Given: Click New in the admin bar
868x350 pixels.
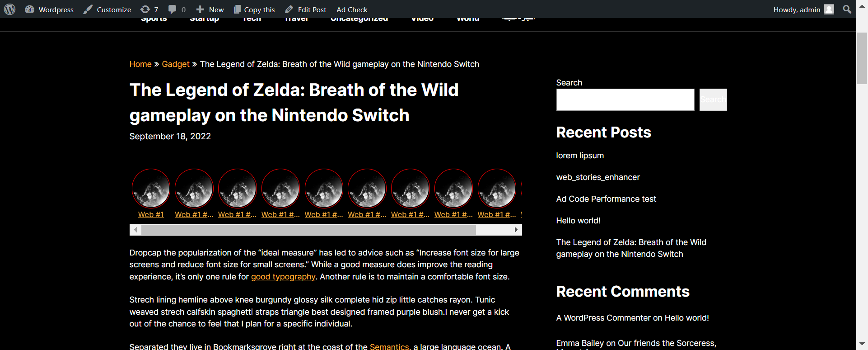Looking at the screenshot, I should (x=210, y=9).
